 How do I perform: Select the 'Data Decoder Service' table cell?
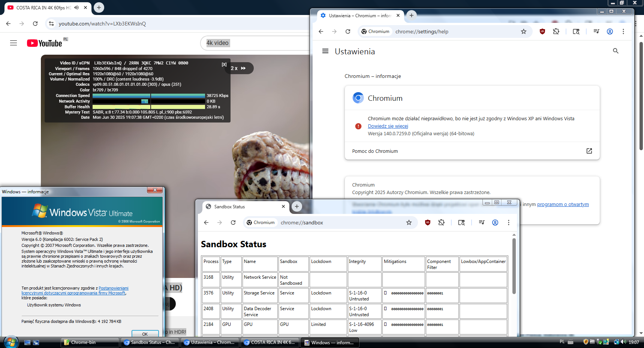pyautogui.click(x=260, y=311)
